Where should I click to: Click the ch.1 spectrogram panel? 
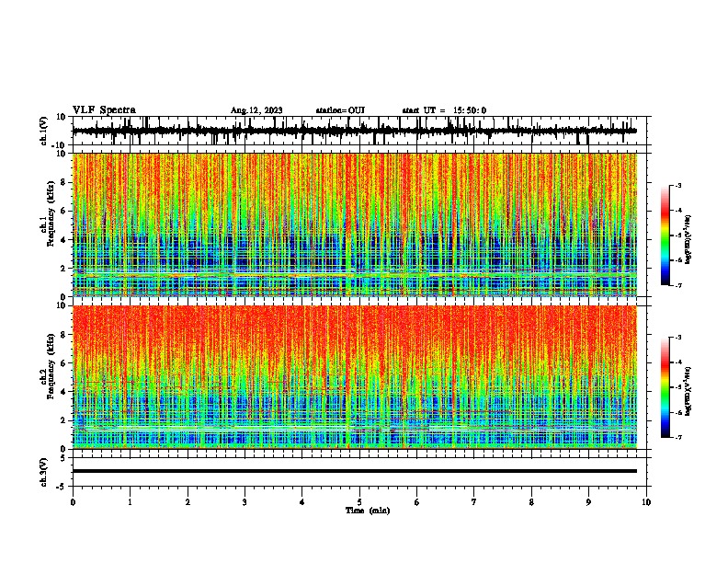[355, 224]
